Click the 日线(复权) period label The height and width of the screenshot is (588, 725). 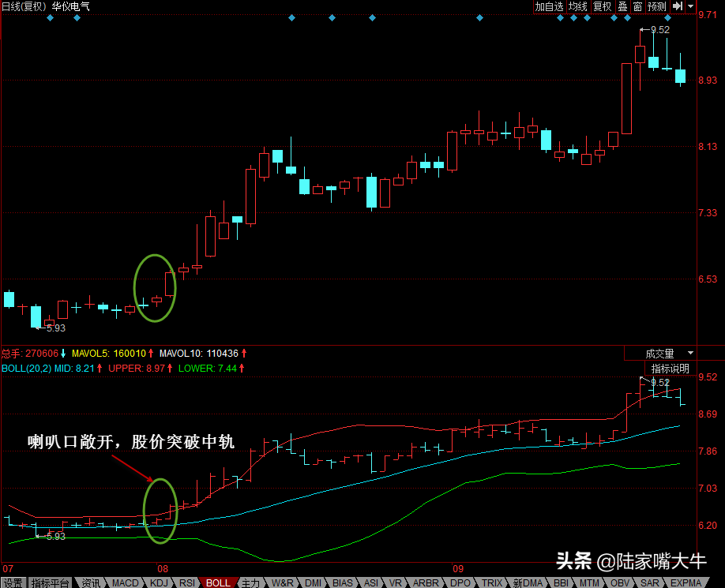[x=24, y=6]
